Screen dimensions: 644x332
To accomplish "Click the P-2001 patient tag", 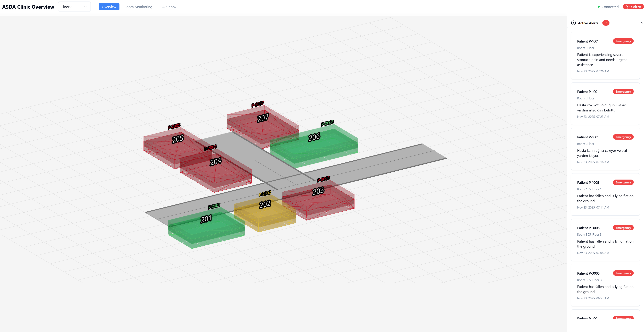I will [214, 206].
